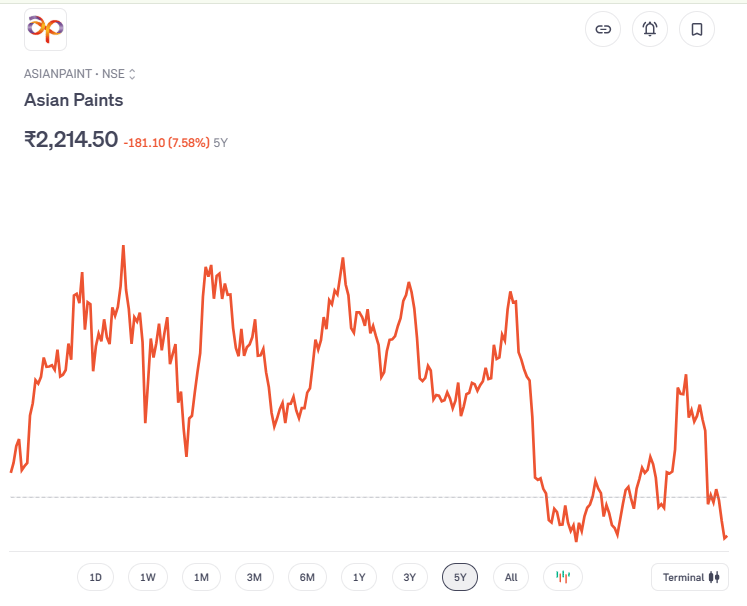Show the 6M price history

click(x=307, y=577)
